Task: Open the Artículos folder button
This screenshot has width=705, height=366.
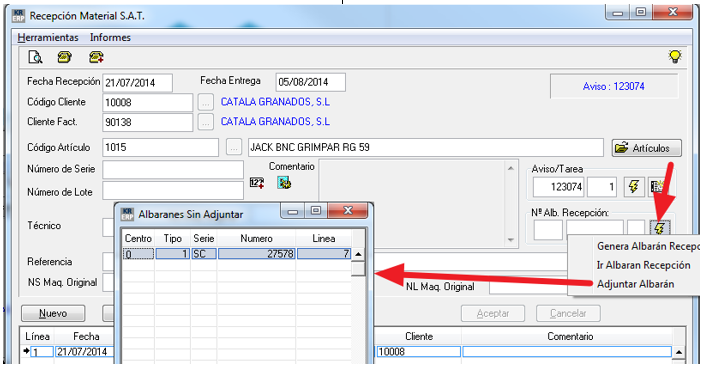Action: 647,147
